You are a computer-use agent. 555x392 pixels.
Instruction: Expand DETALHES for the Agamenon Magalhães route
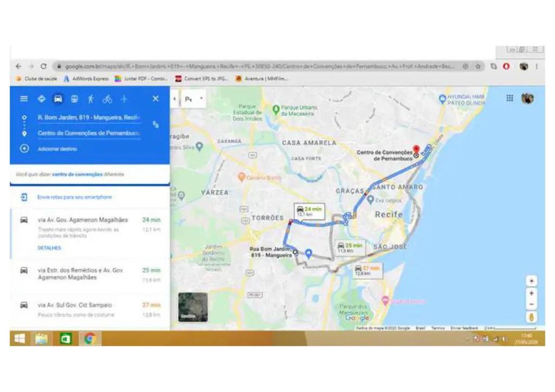tap(49, 248)
